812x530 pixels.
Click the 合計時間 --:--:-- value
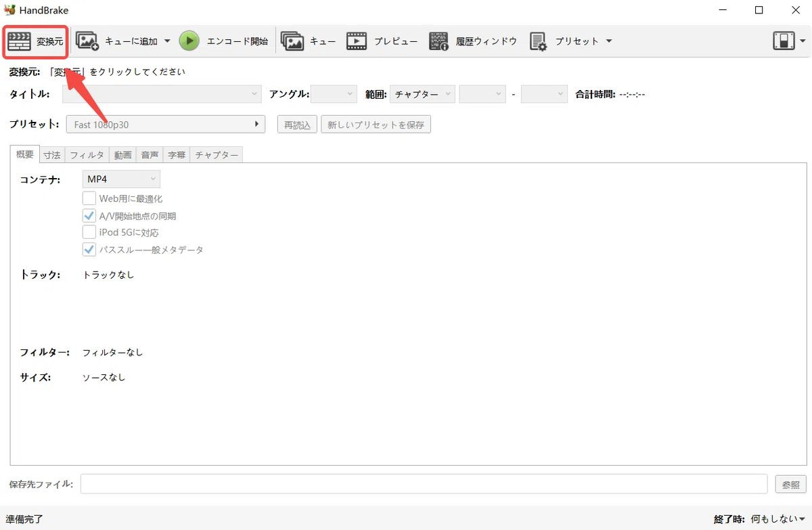click(632, 95)
